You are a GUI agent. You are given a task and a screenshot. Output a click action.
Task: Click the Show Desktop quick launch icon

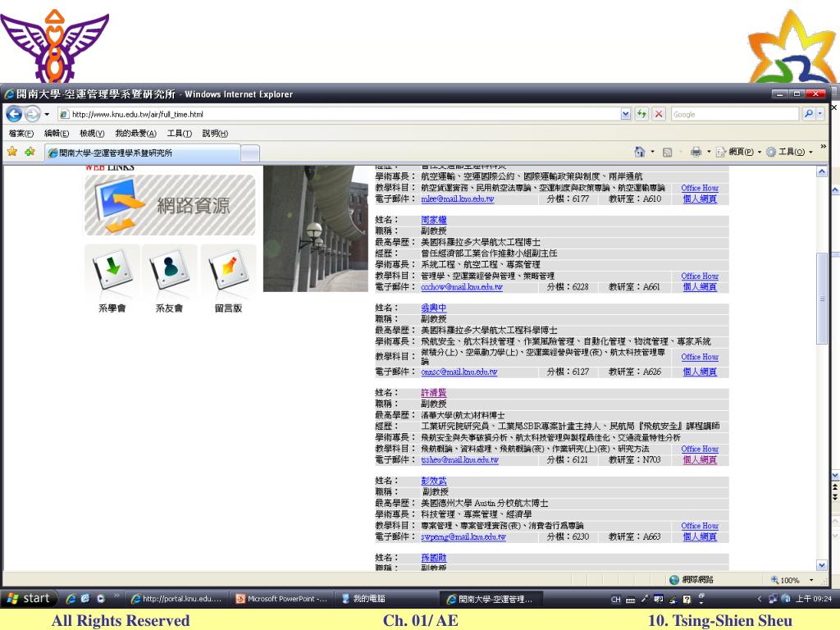85,598
